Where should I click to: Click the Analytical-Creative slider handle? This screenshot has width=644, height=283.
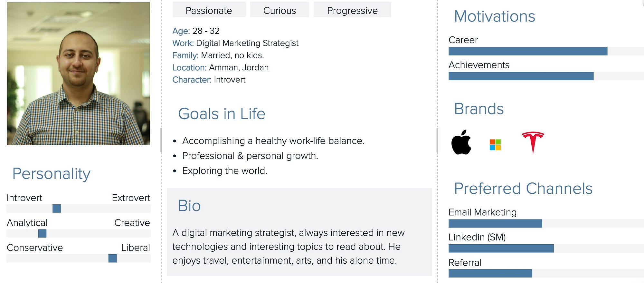point(42,233)
